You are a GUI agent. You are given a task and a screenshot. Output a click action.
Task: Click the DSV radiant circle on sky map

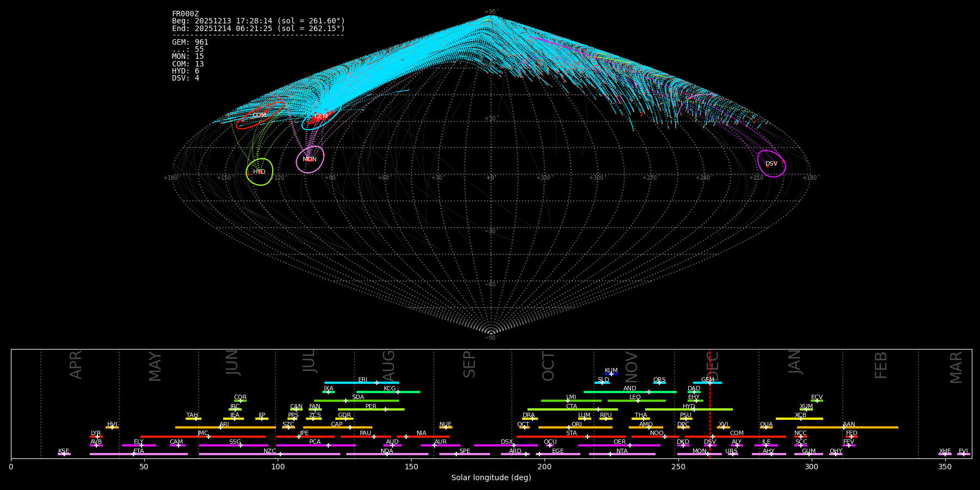coord(771,164)
